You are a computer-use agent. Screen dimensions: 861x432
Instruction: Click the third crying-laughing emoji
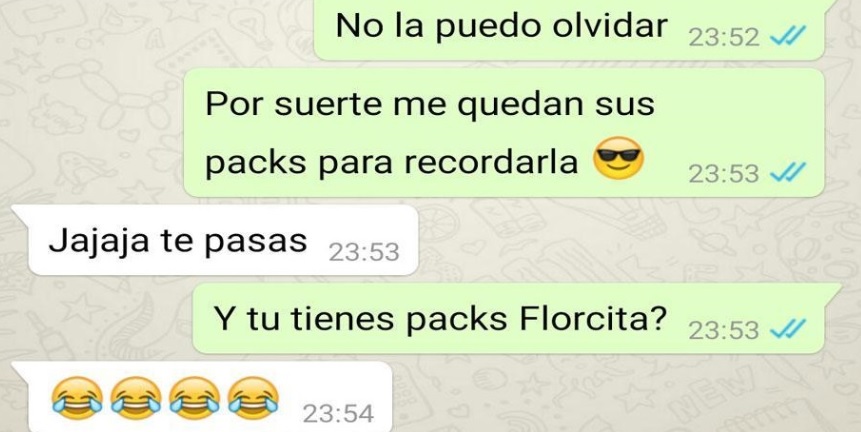(194, 395)
